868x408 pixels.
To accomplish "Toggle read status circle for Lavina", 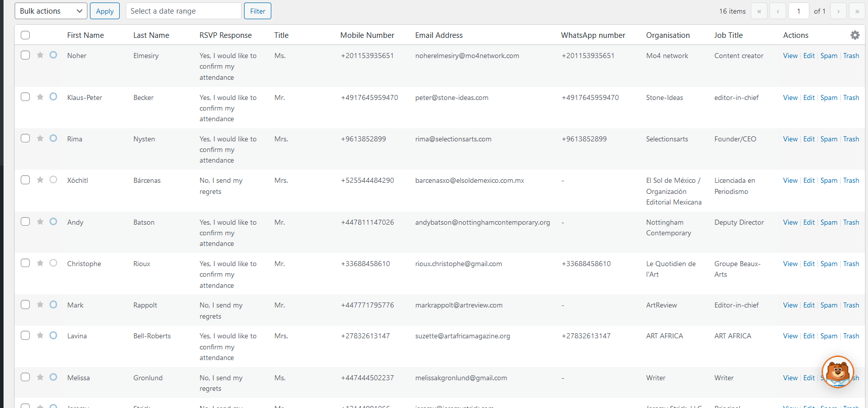I will [x=53, y=335].
